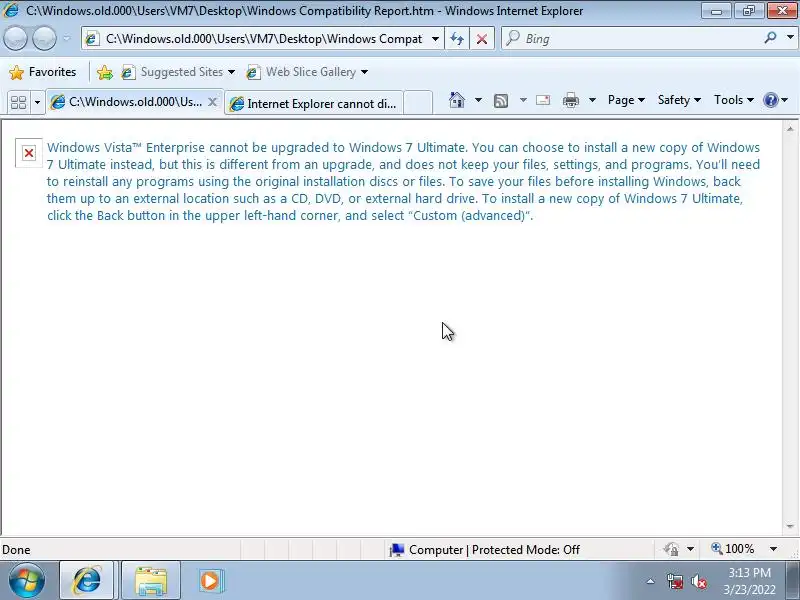Click the IE icon in title bar
This screenshot has height=600, width=800.
11,10
